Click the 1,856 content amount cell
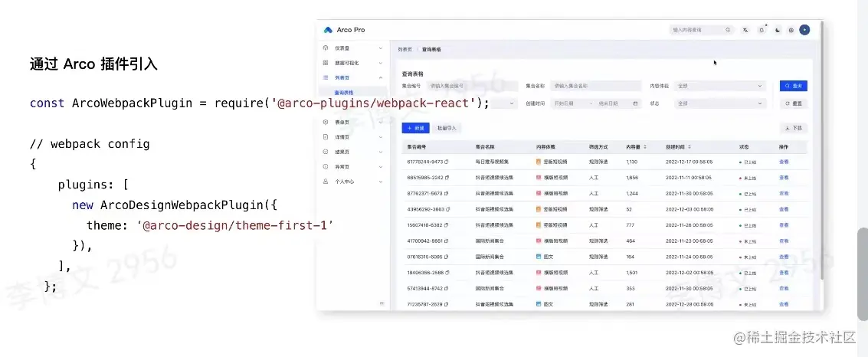The image size is (868, 357). point(631,178)
